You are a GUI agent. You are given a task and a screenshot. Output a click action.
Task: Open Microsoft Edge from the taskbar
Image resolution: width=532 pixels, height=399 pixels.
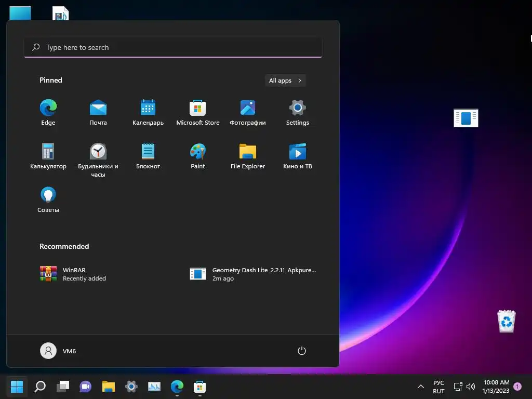pos(177,387)
